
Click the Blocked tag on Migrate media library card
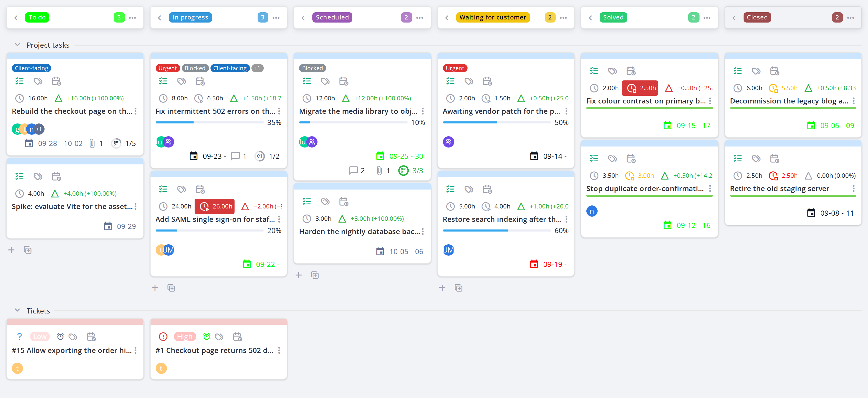pos(312,68)
